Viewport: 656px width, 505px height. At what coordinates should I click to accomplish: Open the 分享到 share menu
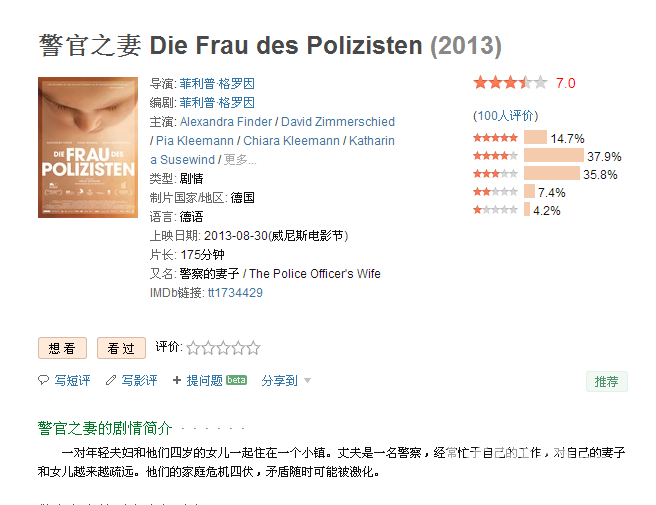pyautogui.click(x=279, y=380)
